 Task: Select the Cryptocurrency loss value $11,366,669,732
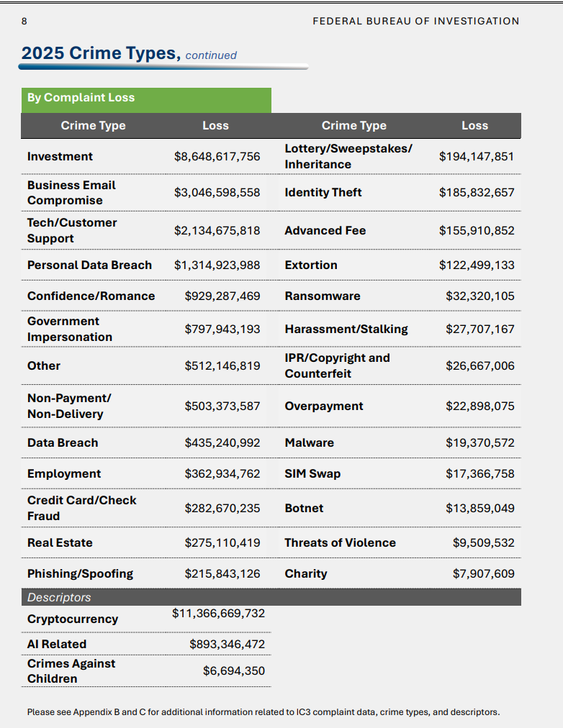(x=218, y=614)
